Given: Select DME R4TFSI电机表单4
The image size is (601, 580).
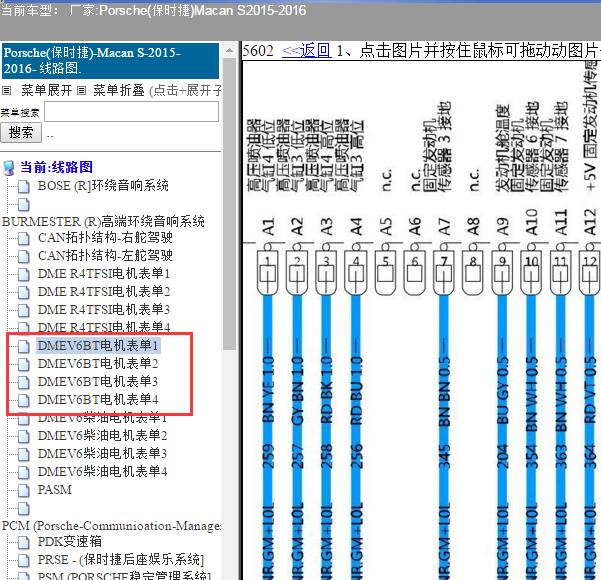Looking at the screenshot, I should tap(103, 327).
